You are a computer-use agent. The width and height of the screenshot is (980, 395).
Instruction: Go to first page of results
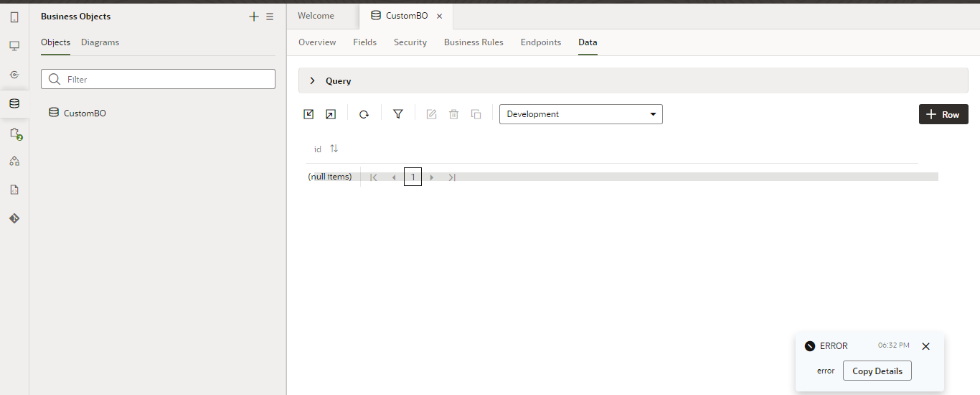374,177
